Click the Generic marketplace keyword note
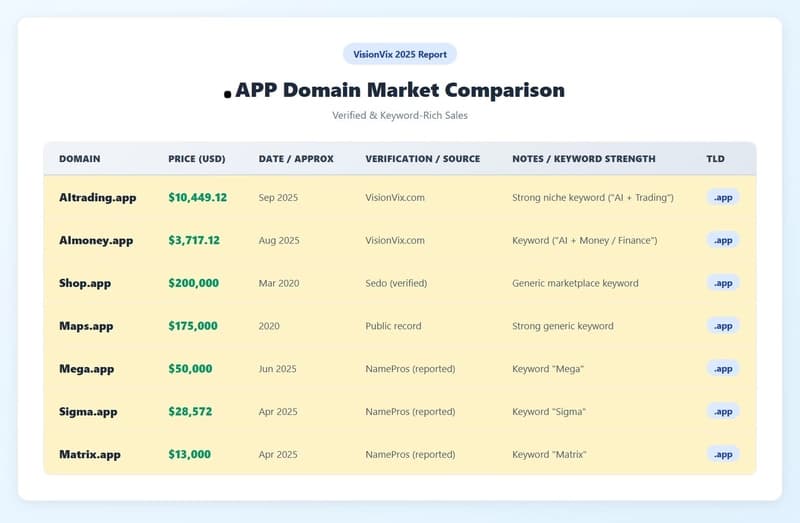Screen dimensions: 800x523 point(576,283)
